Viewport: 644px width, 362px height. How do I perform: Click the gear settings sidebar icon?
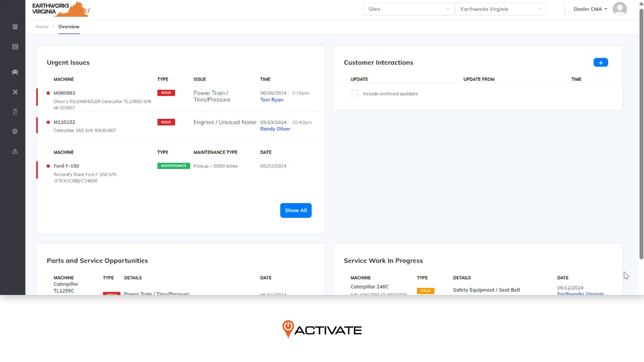tap(15, 132)
